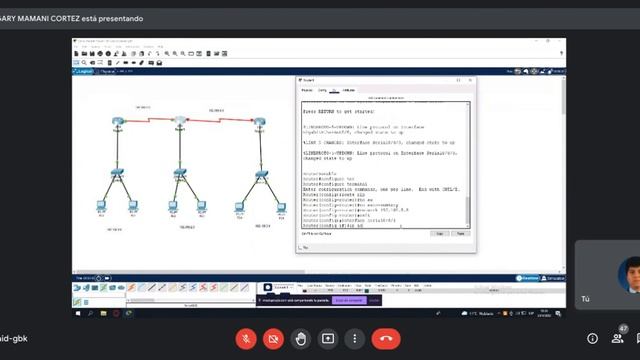Choose the Select tool in second toolbar
The height and width of the screenshot is (360, 640).
[x=76, y=63]
